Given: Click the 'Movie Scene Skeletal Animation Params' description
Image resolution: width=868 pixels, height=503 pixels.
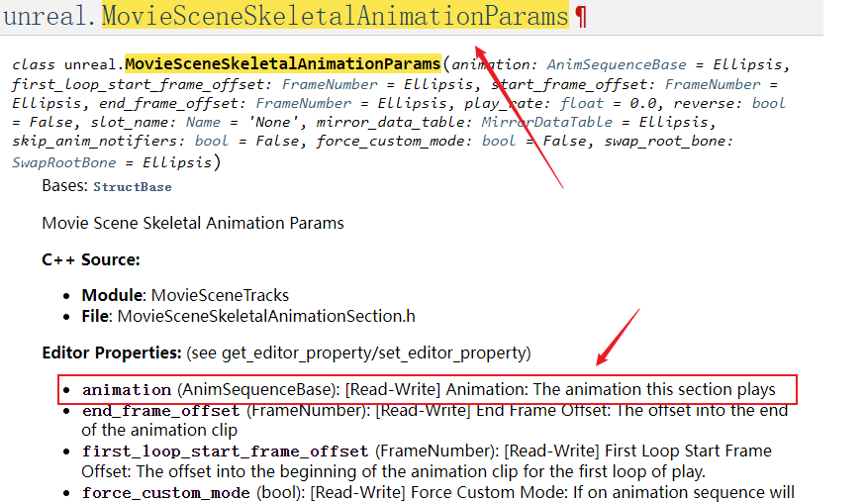Looking at the screenshot, I should tap(193, 223).
